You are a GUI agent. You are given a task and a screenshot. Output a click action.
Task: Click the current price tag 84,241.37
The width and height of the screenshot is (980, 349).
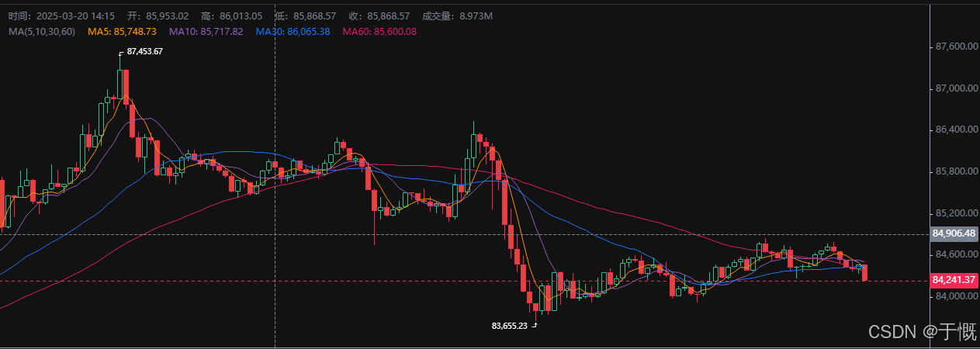tap(954, 280)
